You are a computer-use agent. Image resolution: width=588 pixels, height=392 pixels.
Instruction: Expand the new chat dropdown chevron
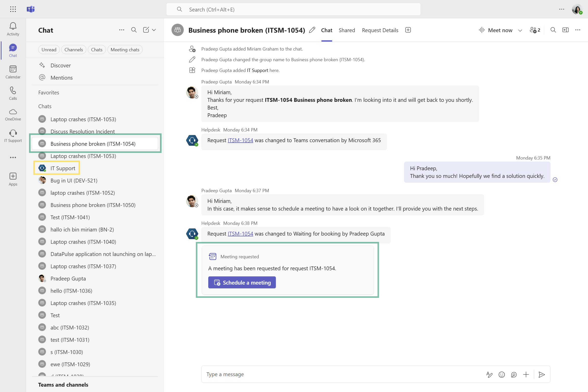pos(154,30)
